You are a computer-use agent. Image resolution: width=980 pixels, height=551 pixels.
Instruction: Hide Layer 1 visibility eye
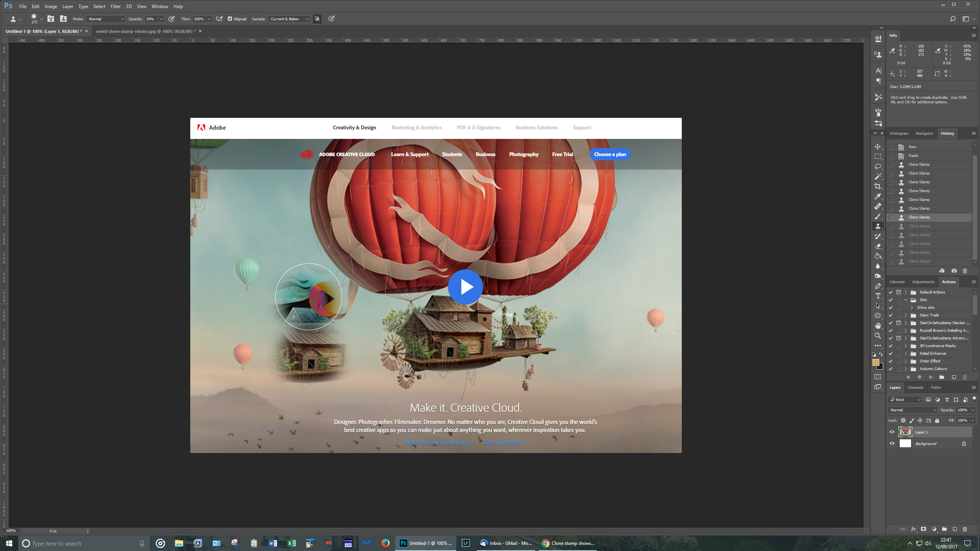point(892,432)
